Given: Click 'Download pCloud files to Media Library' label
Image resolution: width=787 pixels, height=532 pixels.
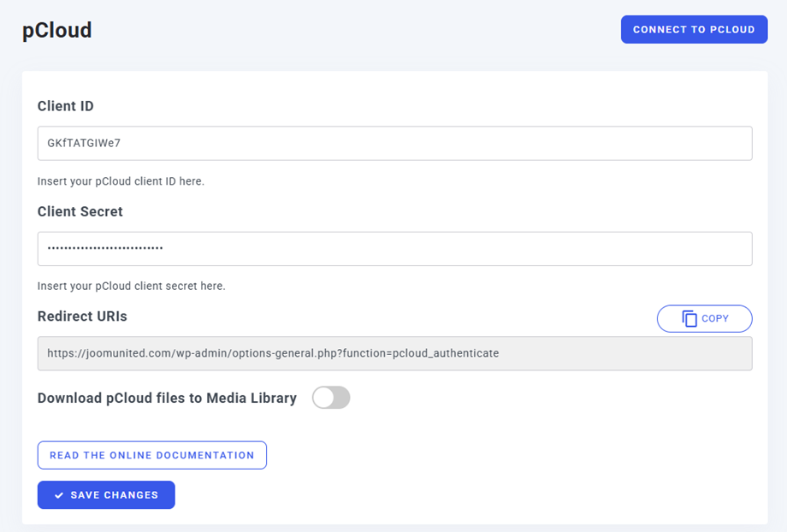Looking at the screenshot, I should (x=167, y=398).
